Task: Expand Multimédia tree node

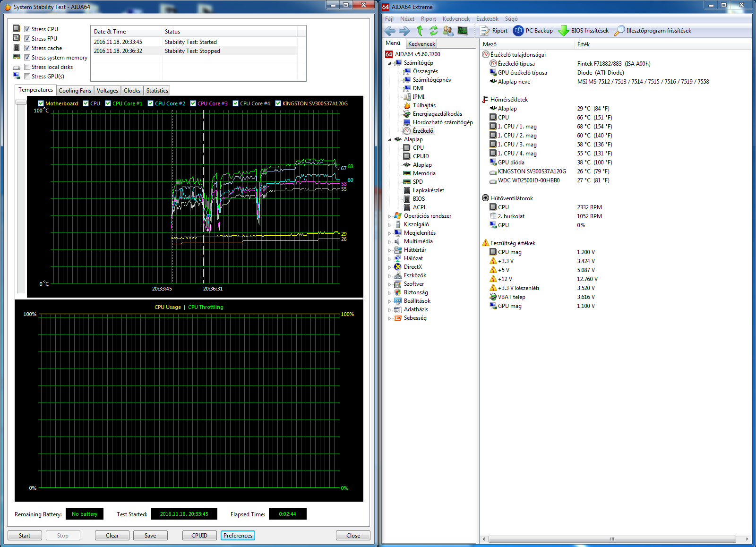Action: click(390, 242)
